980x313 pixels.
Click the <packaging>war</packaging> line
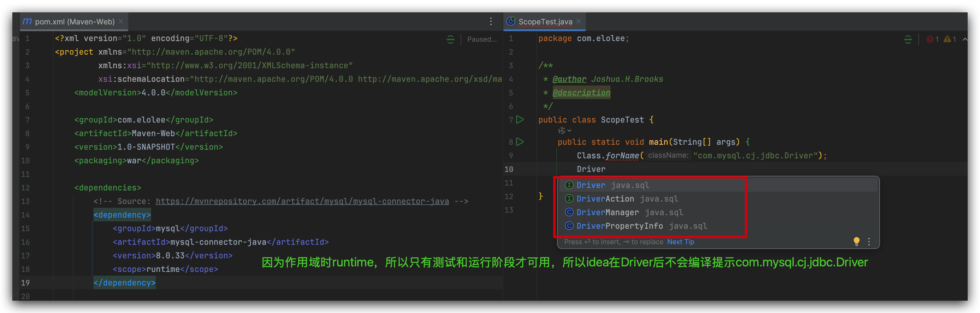[137, 160]
